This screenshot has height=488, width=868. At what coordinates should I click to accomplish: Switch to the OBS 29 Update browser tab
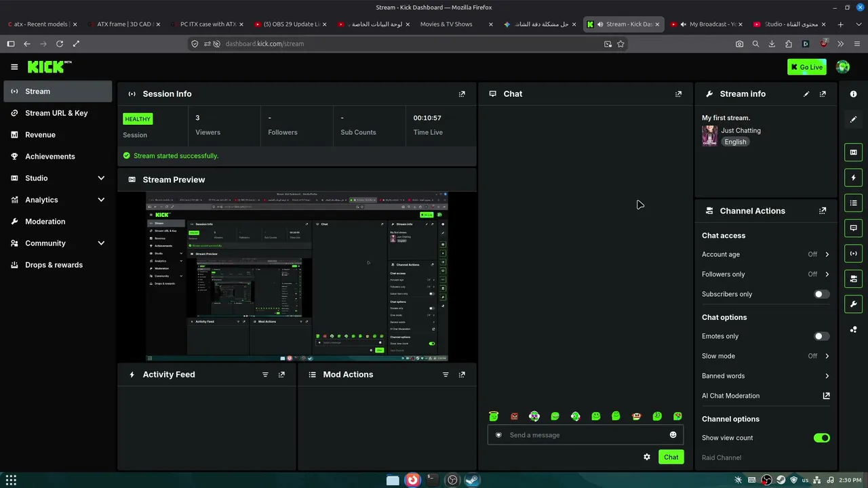[289, 24]
